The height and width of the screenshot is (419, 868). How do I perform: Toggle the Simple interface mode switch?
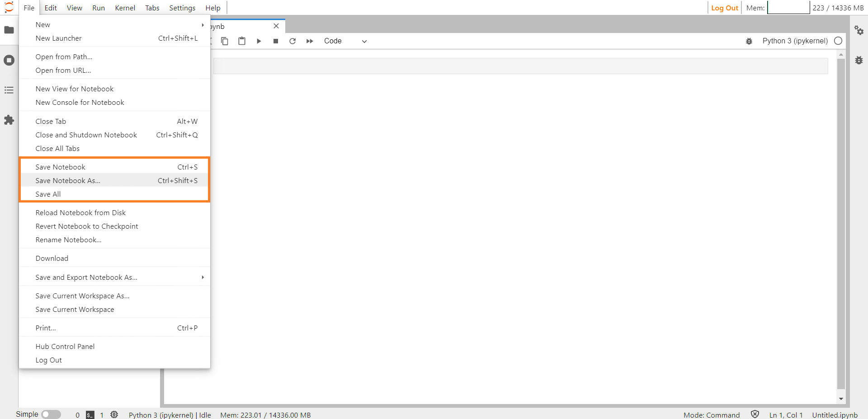click(x=51, y=414)
